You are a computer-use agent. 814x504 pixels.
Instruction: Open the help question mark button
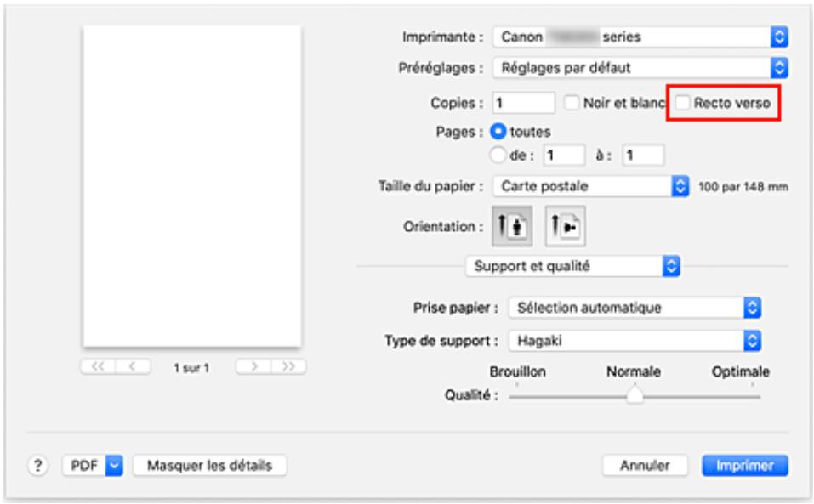37,465
